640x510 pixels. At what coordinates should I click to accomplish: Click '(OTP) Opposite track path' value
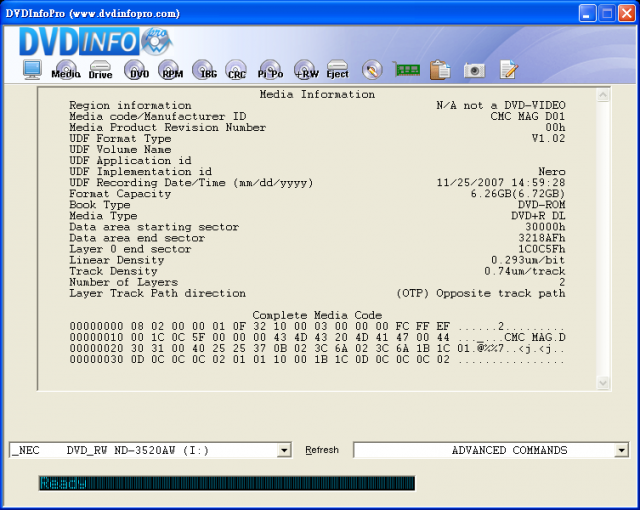tap(480, 293)
